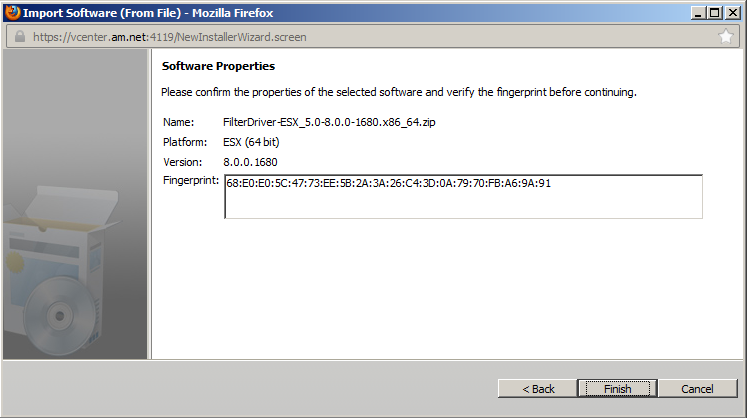Image resolution: width=747 pixels, height=418 pixels.
Task: Close the Import Software window
Action: pyautogui.click(x=732, y=12)
